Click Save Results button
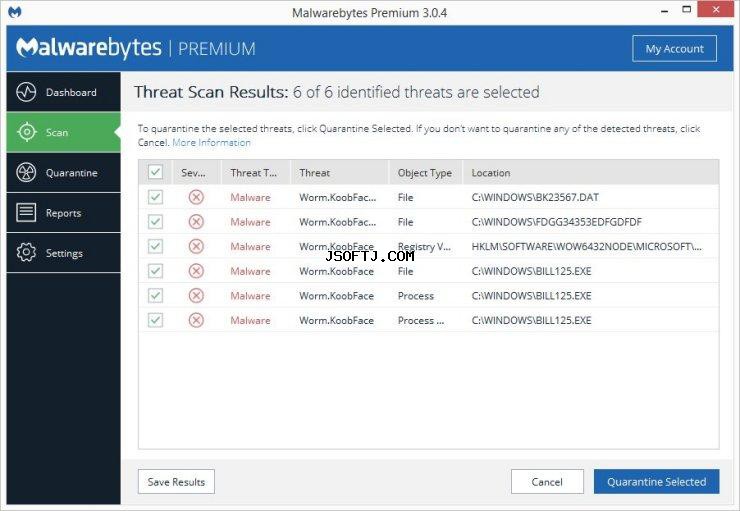The image size is (740, 511). (176, 482)
